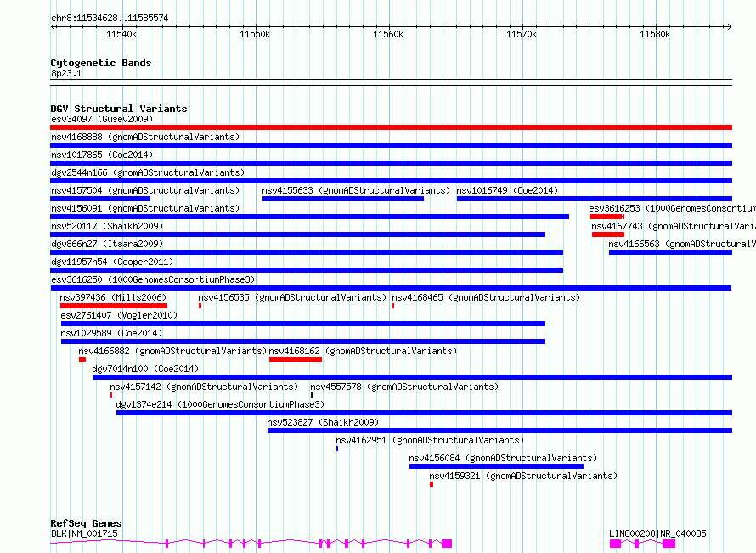Open esv2761407 (Vogler2010) variant label
This screenshot has height=553, width=756.
tap(119, 315)
